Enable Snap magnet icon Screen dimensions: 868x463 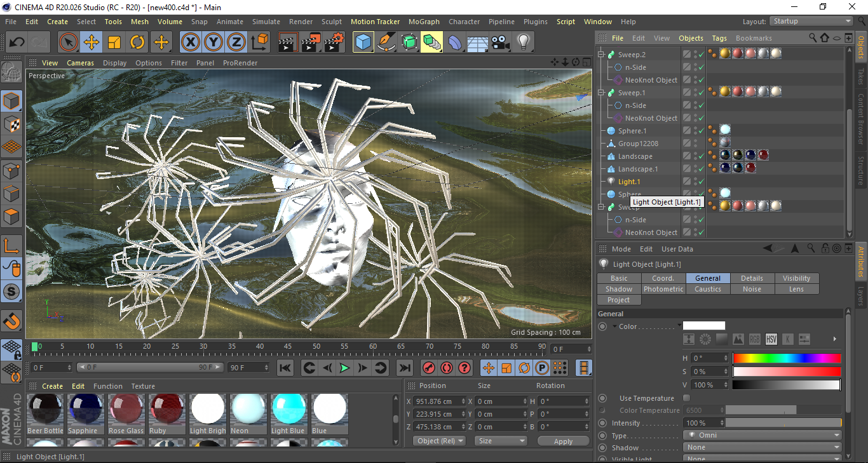coord(12,321)
